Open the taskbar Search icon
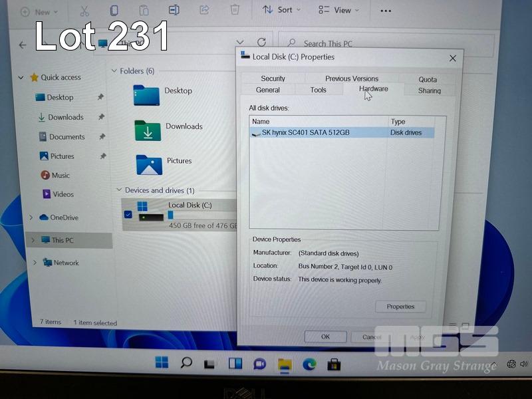 [186, 363]
